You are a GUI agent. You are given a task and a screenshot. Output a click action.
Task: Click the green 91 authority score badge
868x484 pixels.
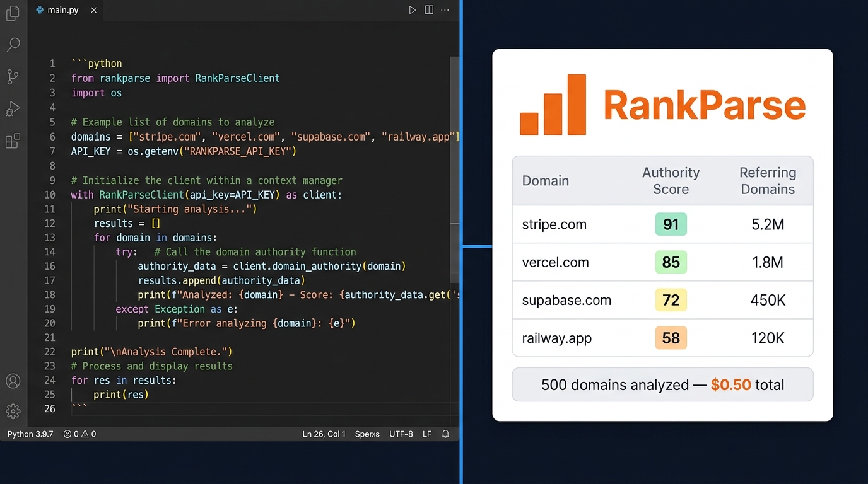pos(671,225)
